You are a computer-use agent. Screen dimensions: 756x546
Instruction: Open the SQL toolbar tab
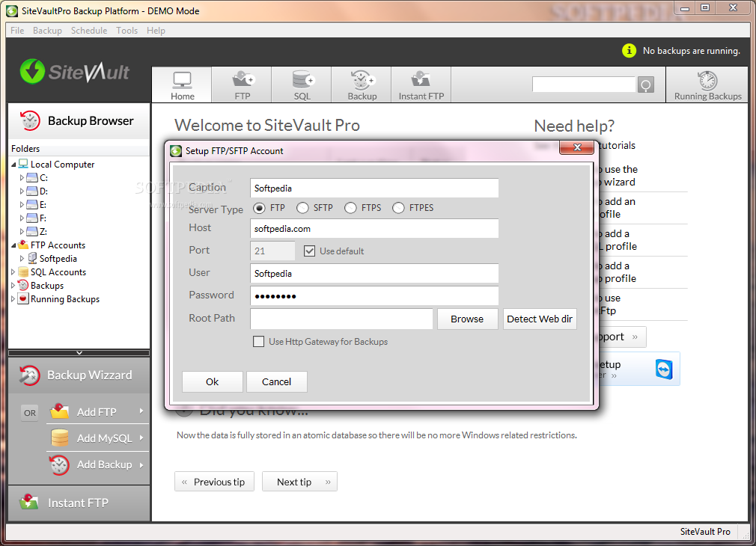click(302, 85)
